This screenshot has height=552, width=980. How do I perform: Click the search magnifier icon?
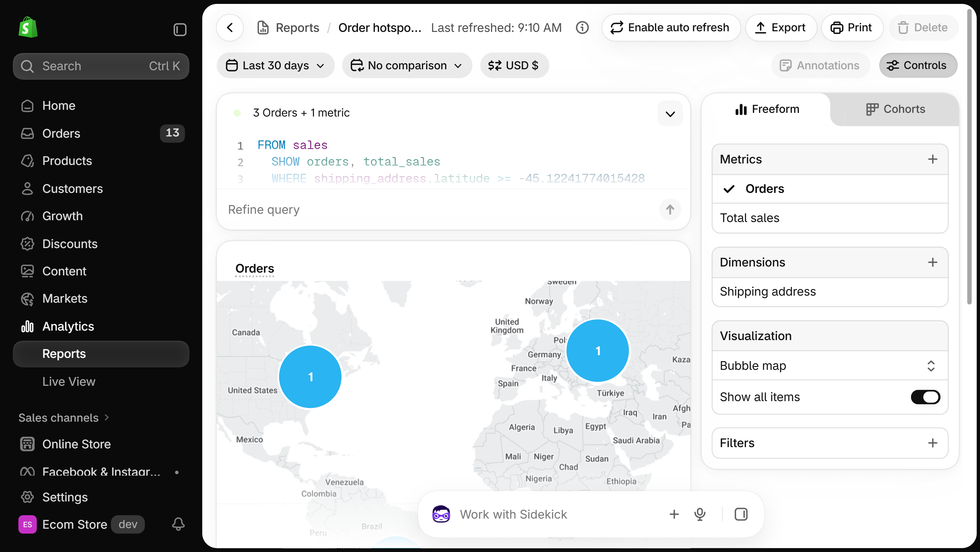click(x=27, y=66)
